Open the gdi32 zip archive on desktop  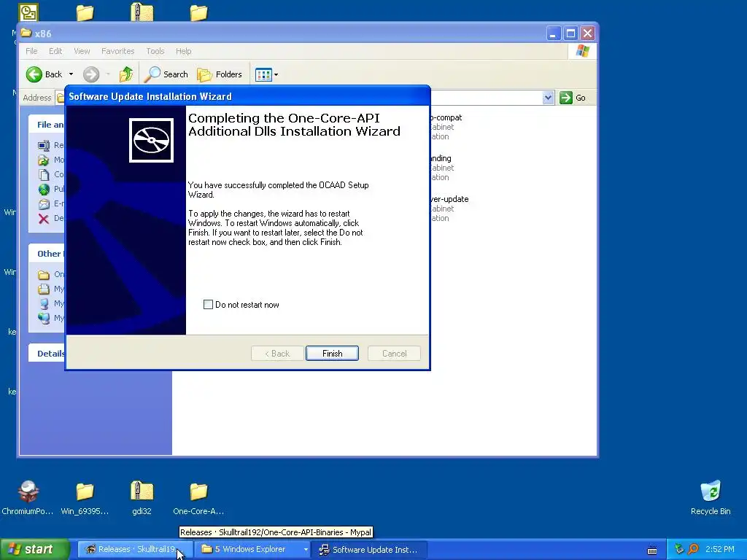(x=142, y=498)
